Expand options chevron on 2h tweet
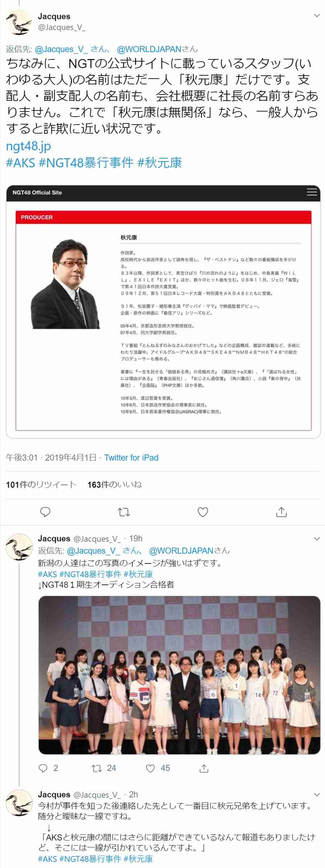 317,795
